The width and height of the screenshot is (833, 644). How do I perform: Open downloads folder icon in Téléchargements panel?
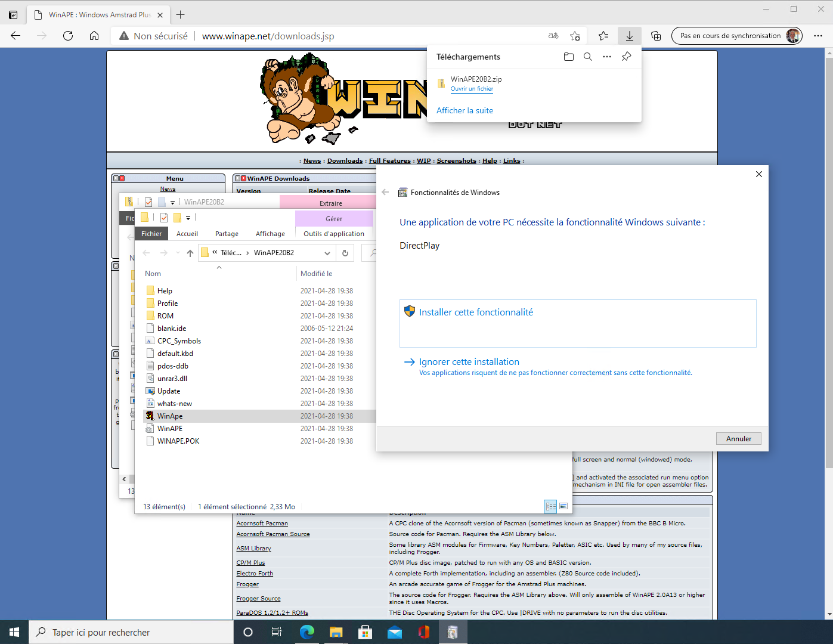(x=568, y=57)
